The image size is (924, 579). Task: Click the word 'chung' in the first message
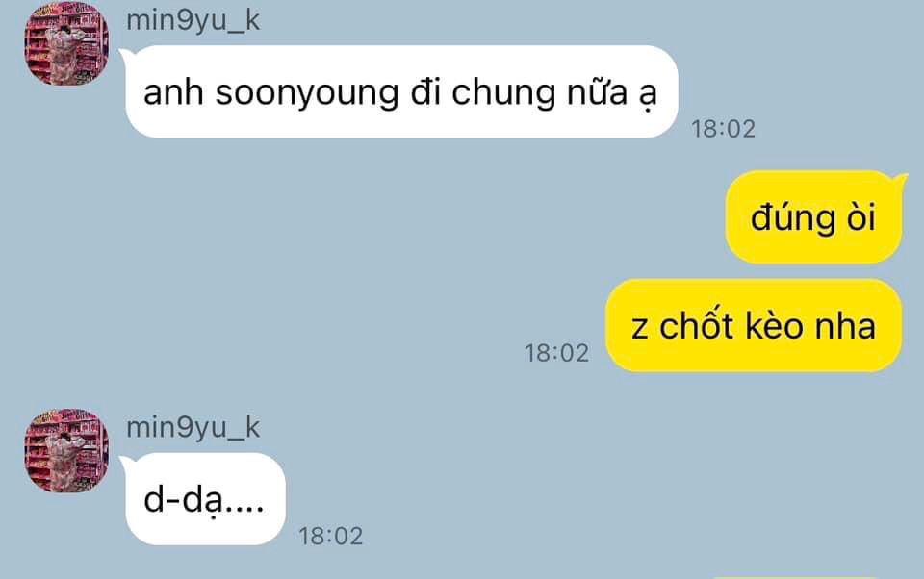pyautogui.click(x=503, y=93)
